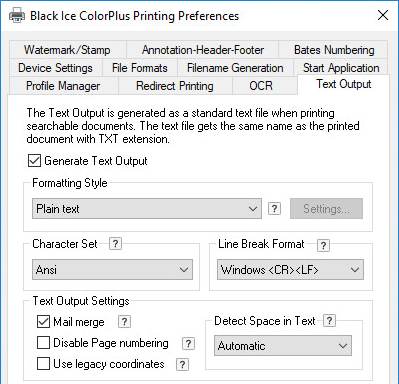399x384 pixels.
Task: Click the Formatting Style help question mark
Action: (274, 209)
